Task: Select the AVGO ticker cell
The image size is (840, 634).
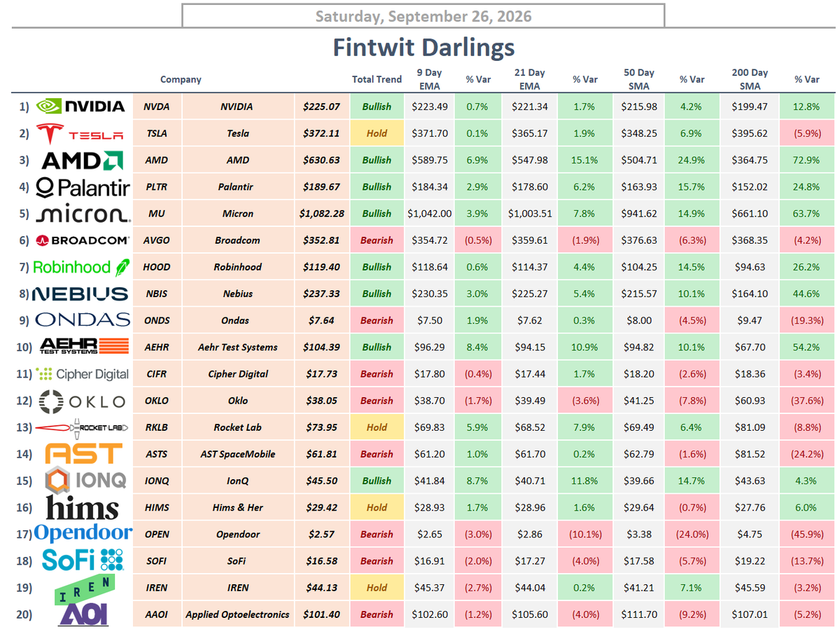Action: point(157,240)
